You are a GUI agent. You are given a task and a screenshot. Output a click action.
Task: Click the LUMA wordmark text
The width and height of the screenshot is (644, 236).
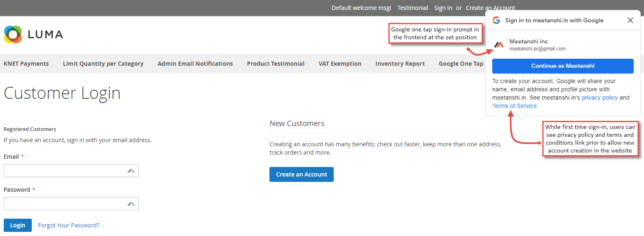click(x=45, y=34)
